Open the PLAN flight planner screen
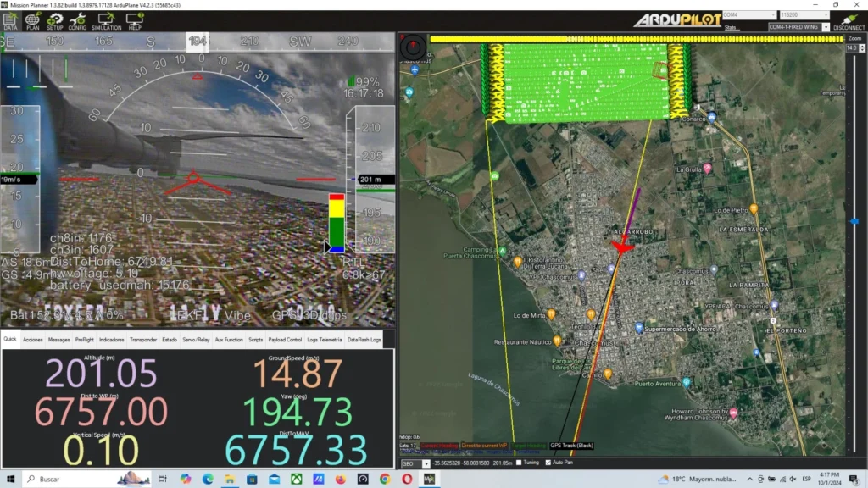The height and width of the screenshot is (488, 868). click(33, 21)
